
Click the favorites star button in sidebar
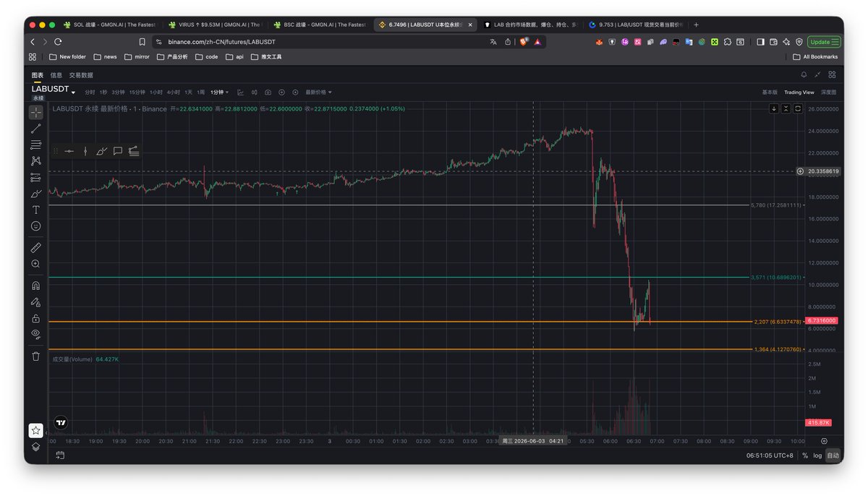pos(35,430)
